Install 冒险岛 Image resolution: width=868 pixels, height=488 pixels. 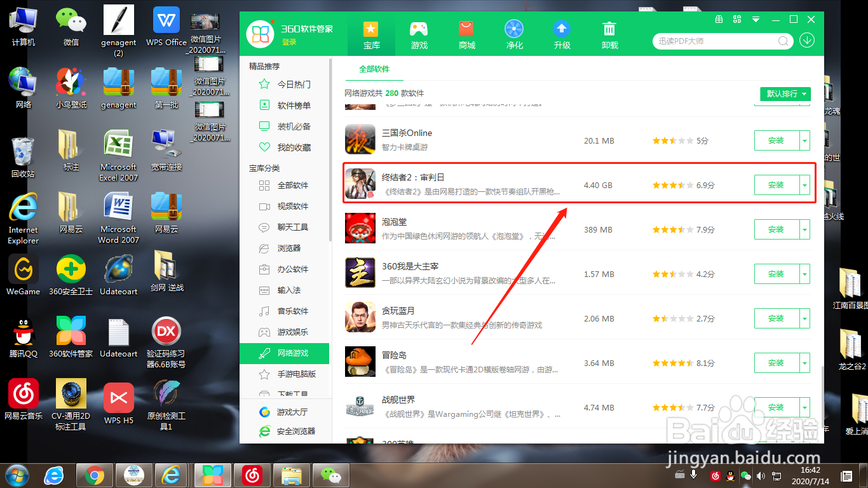(x=776, y=363)
